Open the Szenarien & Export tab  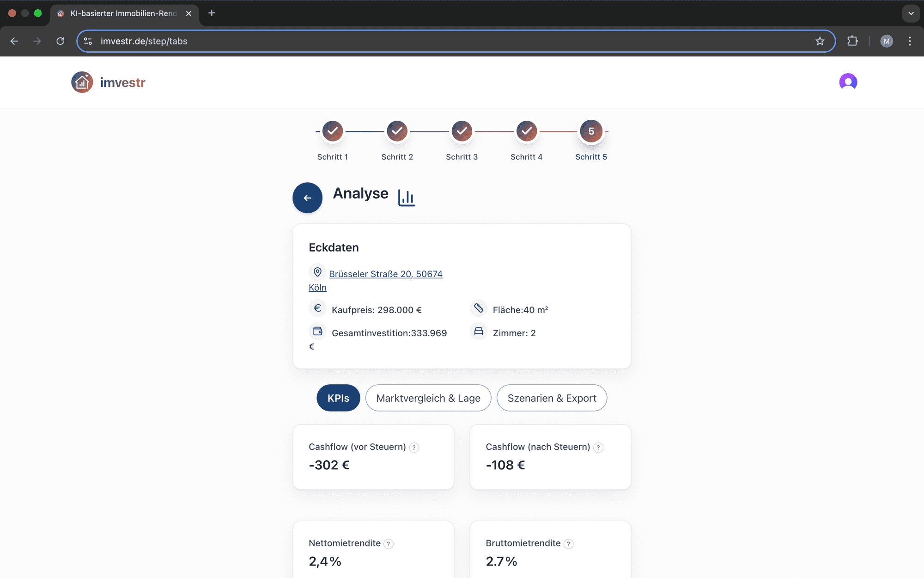[552, 398]
